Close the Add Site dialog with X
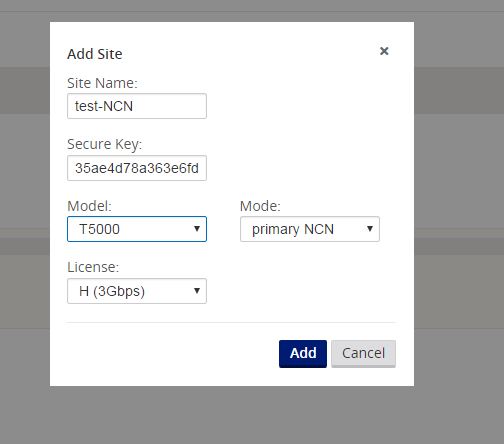Viewport: 504px width, 444px height. (384, 51)
